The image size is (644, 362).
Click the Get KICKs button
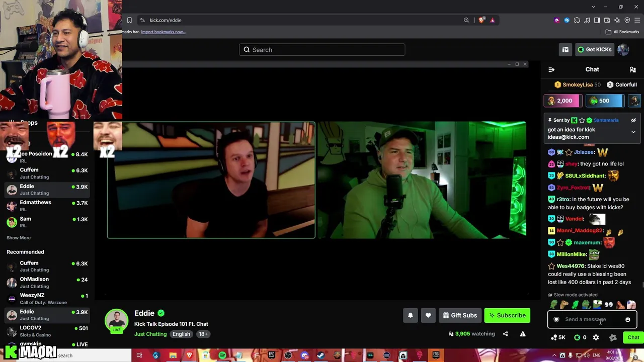[x=595, y=49]
